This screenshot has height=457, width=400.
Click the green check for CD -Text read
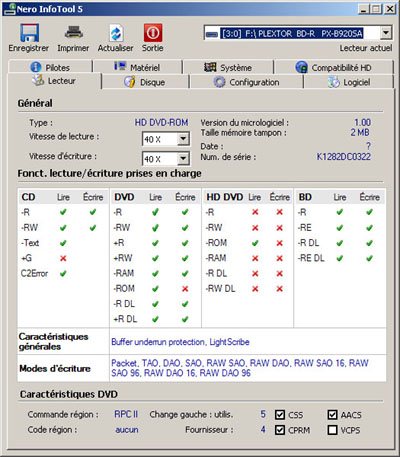[63, 243]
